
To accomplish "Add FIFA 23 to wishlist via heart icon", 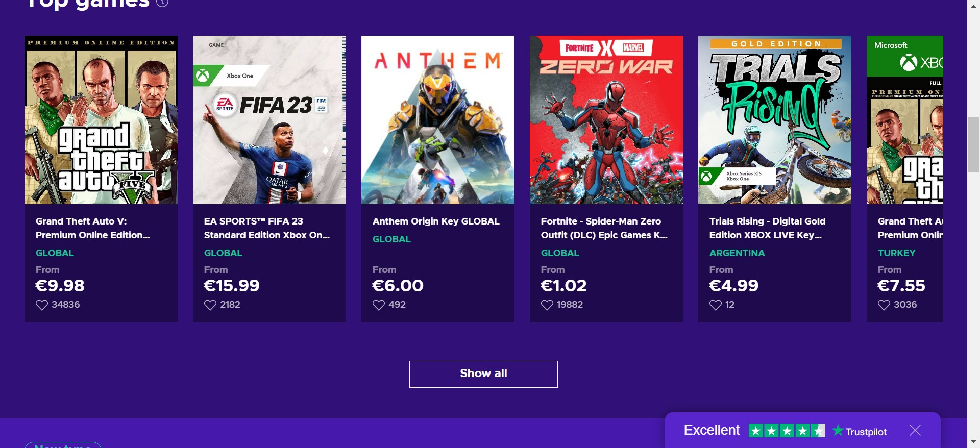I will point(210,305).
